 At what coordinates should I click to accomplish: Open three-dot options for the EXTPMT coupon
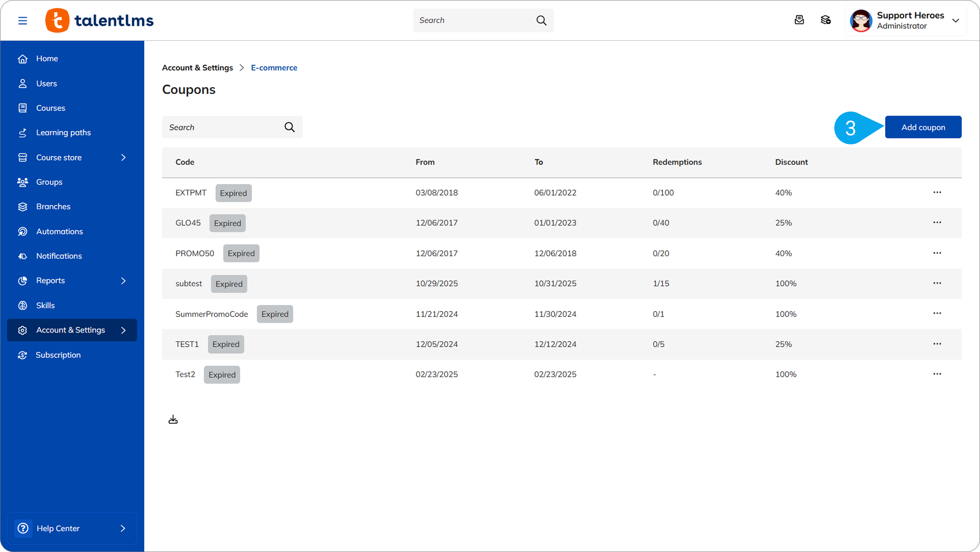937,193
